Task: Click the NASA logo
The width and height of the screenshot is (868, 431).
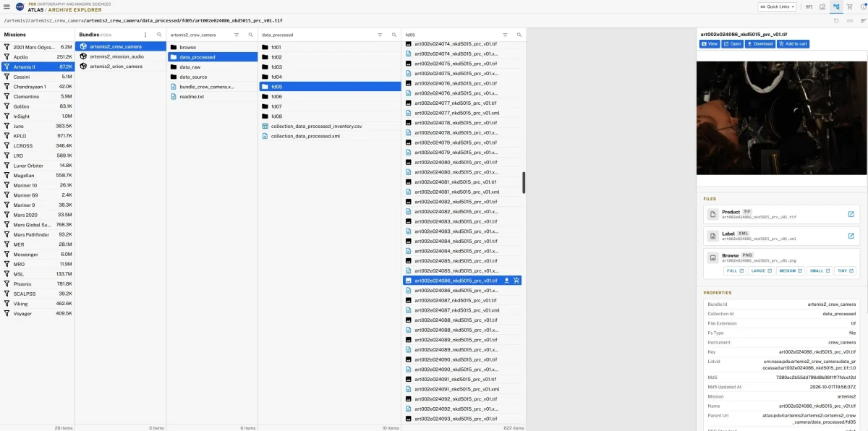Action: click(20, 7)
